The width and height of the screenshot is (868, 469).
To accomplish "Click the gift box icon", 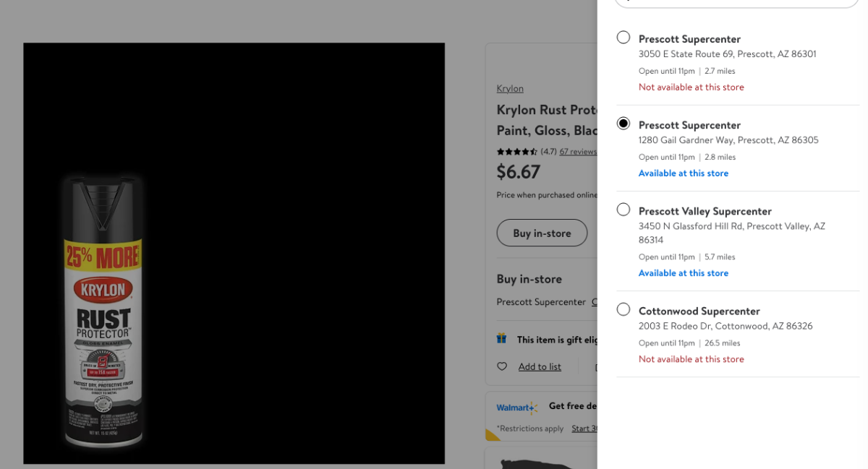I will 501,338.
